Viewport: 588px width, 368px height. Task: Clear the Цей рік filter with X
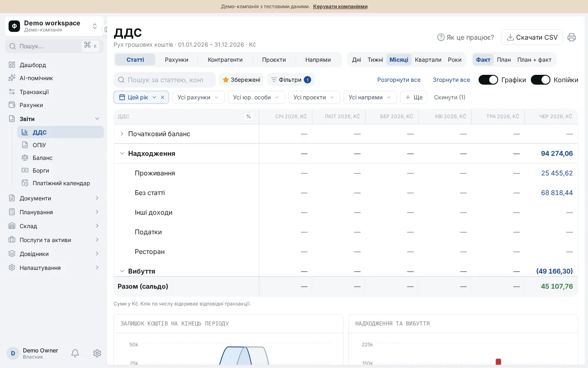point(163,97)
